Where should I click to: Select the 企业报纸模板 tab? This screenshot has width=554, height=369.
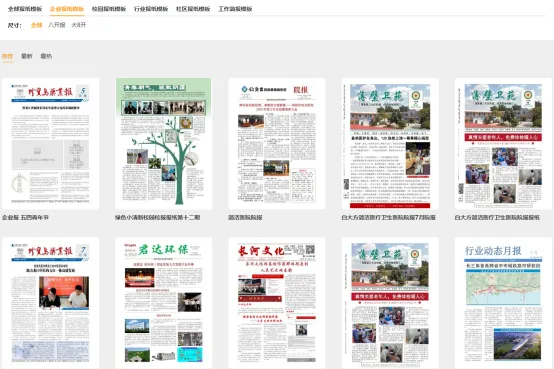click(67, 9)
